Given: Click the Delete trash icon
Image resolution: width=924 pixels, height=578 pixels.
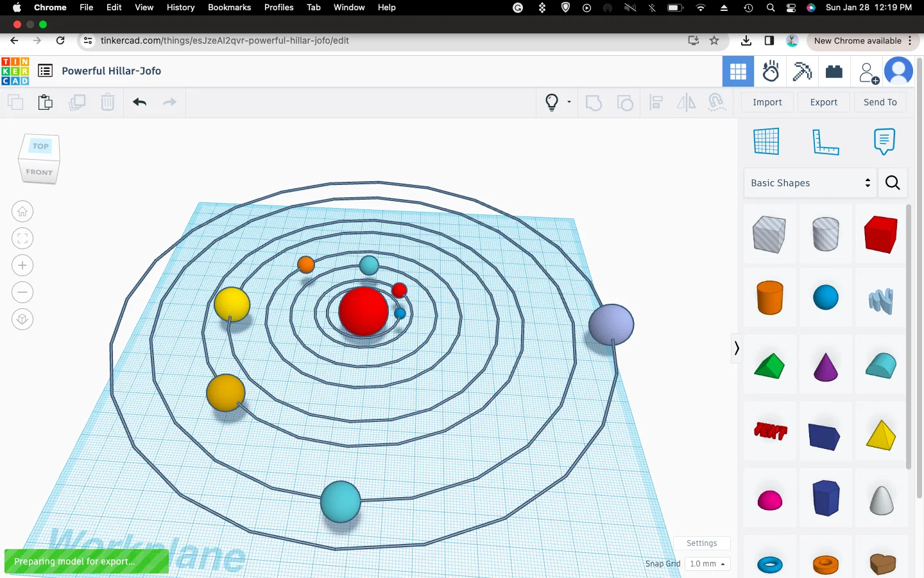Looking at the screenshot, I should click(x=108, y=102).
